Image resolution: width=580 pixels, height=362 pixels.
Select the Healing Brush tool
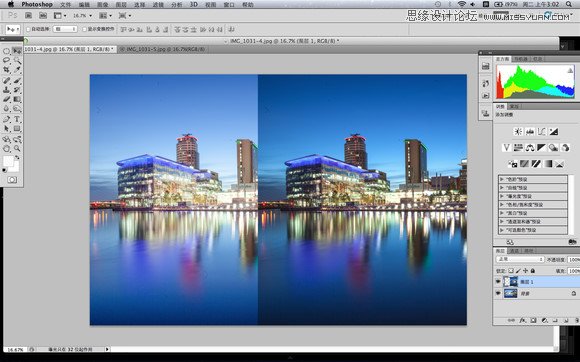(x=6, y=81)
